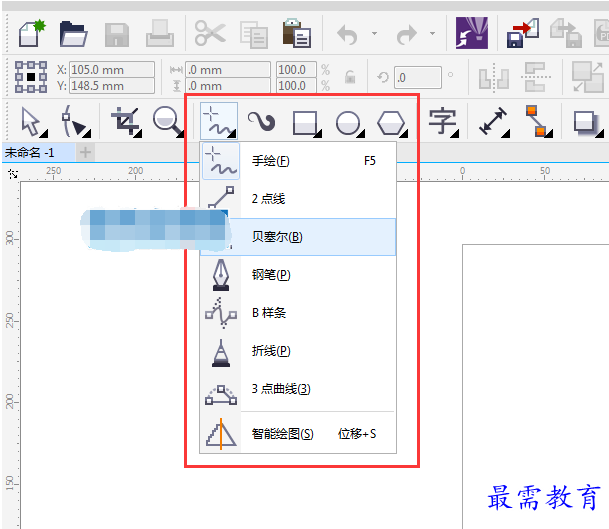The height and width of the screenshot is (529, 609).
Task: Click the Undo arrow
Action: click(347, 35)
